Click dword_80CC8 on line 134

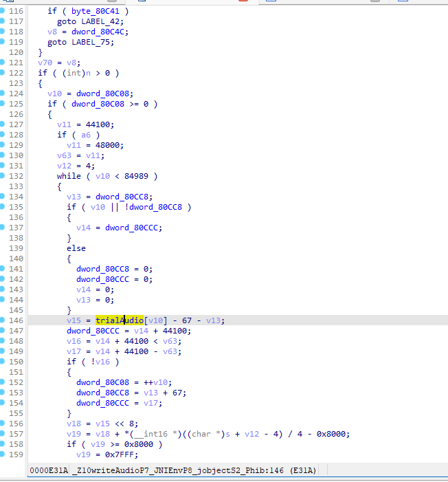(x=124, y=197)
